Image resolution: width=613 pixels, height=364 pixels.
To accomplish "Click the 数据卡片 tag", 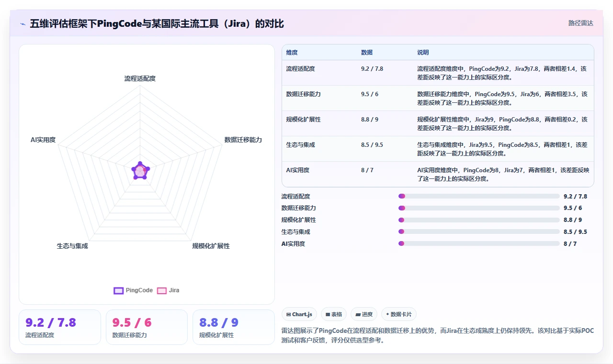I will [399, 314].
